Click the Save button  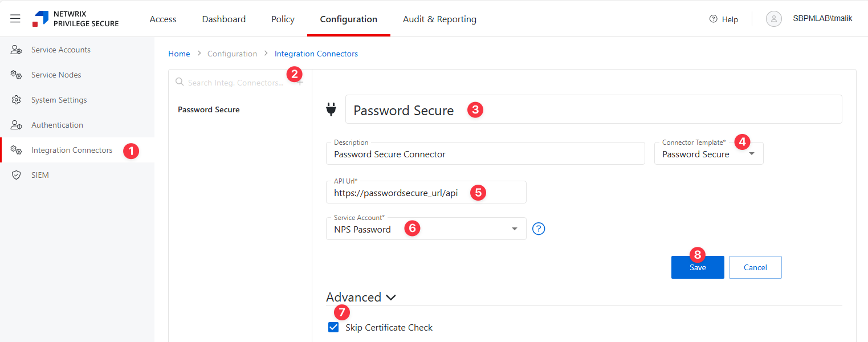[x=697, y=267]
